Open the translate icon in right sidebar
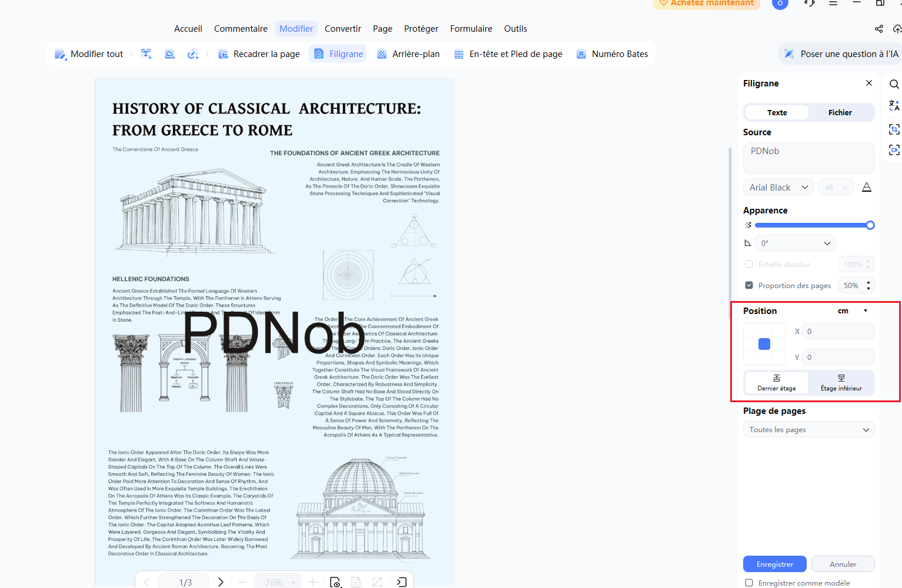Screen dimensions: 902x588 tap(894, 106)
